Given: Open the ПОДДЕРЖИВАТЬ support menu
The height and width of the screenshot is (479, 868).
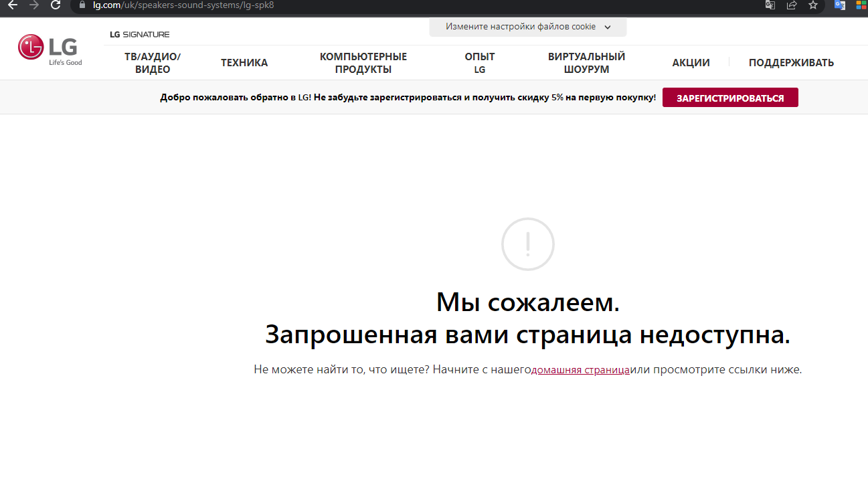Looking at the screenshot, I should click(x=791, y=63).
